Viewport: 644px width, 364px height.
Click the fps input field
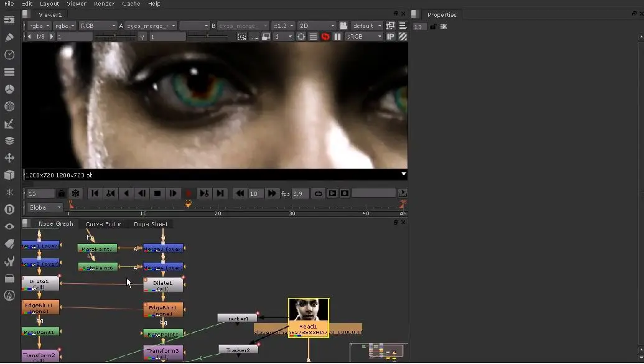[300, 194]
